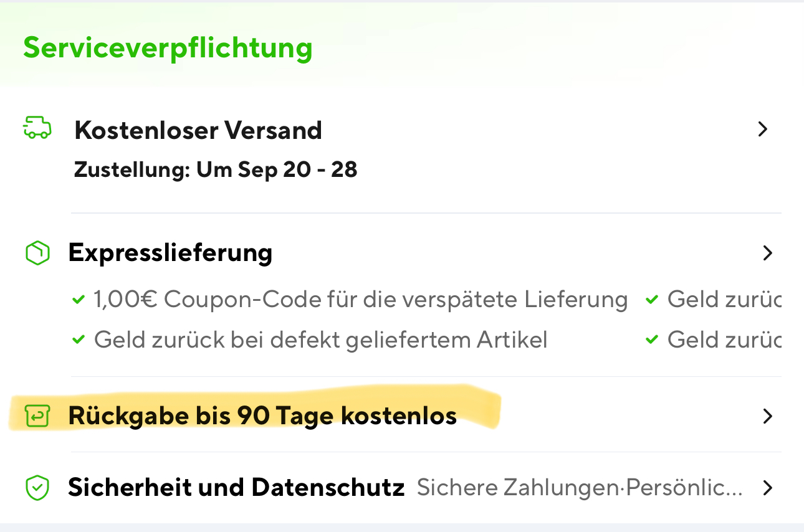Select the "Sicherheit und Datenschutz" title

pos(236,487)
